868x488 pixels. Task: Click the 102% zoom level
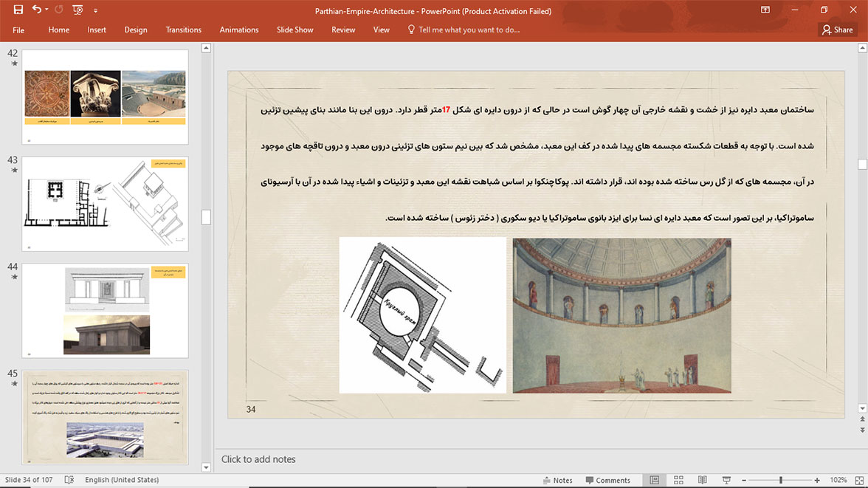pyautogui.click(x=838, y=480)
